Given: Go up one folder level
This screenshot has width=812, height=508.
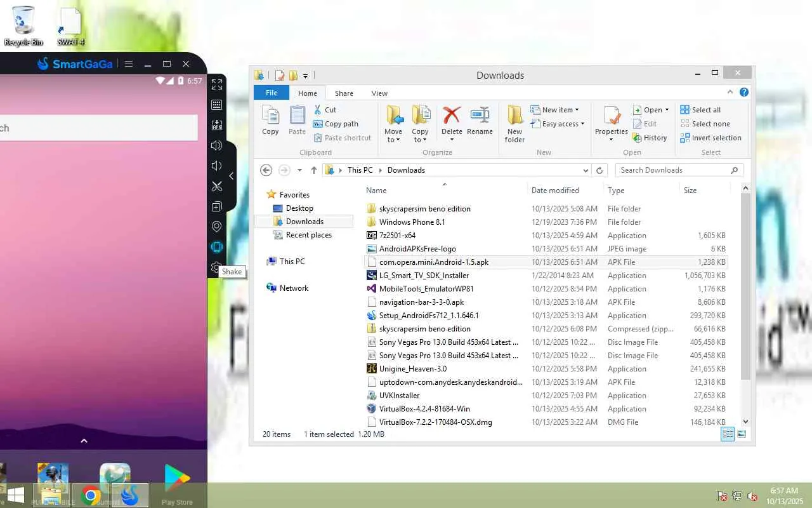Looking at the screenshot, I should [x=313, y=170].
